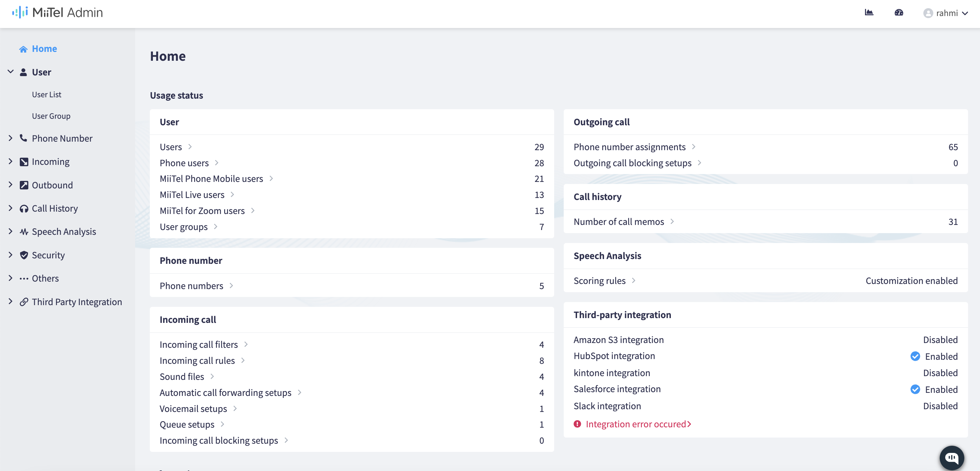Click the integration error warning icon
The image size is (980, 471).
(x=577, y=424)
